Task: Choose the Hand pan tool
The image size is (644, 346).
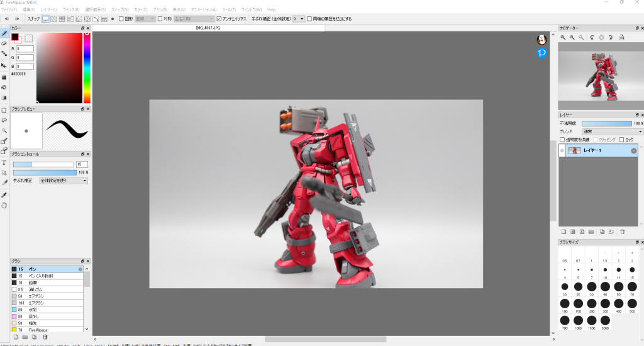Action: click(4, 205)
